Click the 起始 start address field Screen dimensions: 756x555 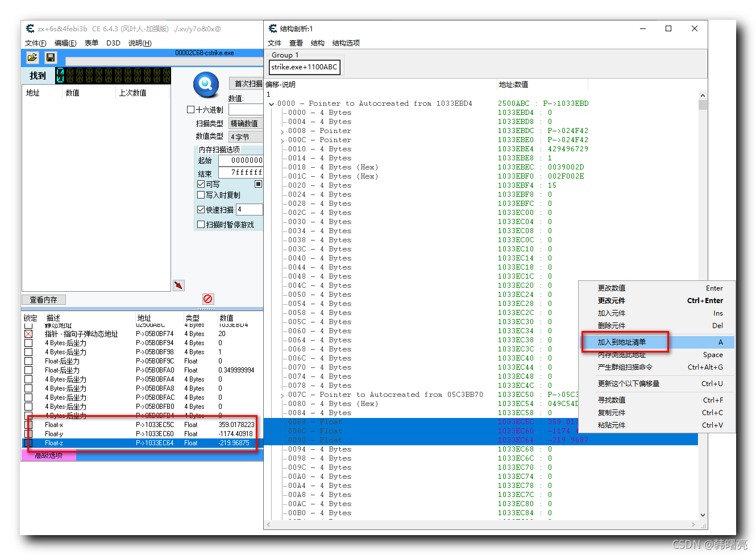click(240, 160)
